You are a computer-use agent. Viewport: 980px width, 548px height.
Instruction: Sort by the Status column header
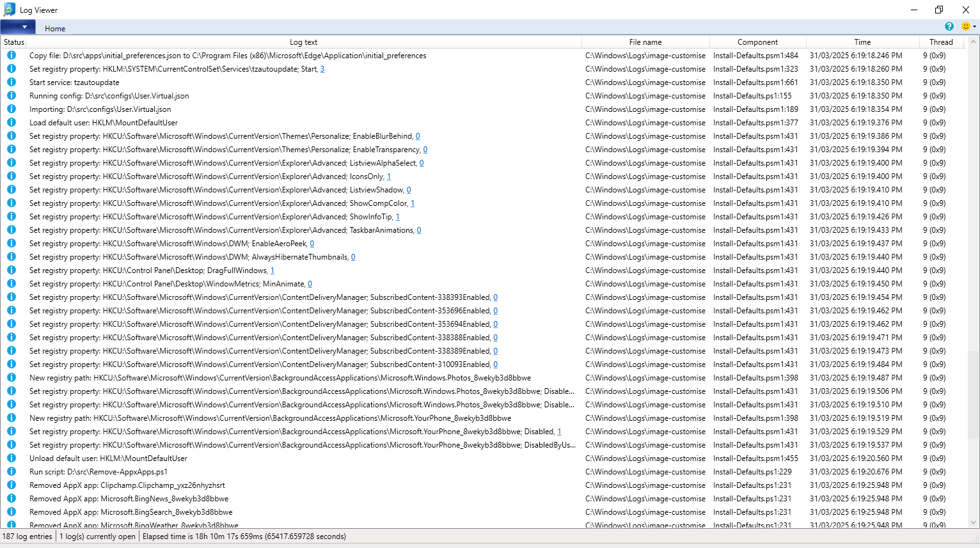(x=13, y=42)
